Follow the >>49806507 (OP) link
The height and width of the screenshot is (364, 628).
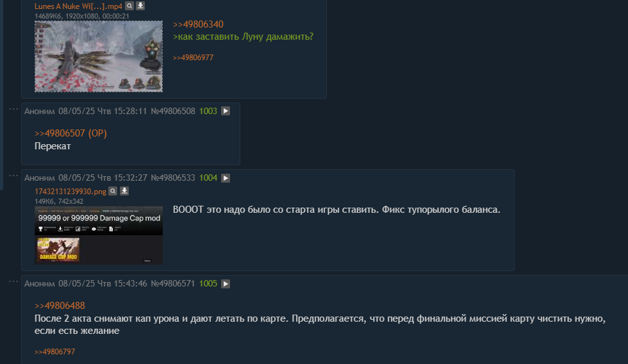point(70,133)
